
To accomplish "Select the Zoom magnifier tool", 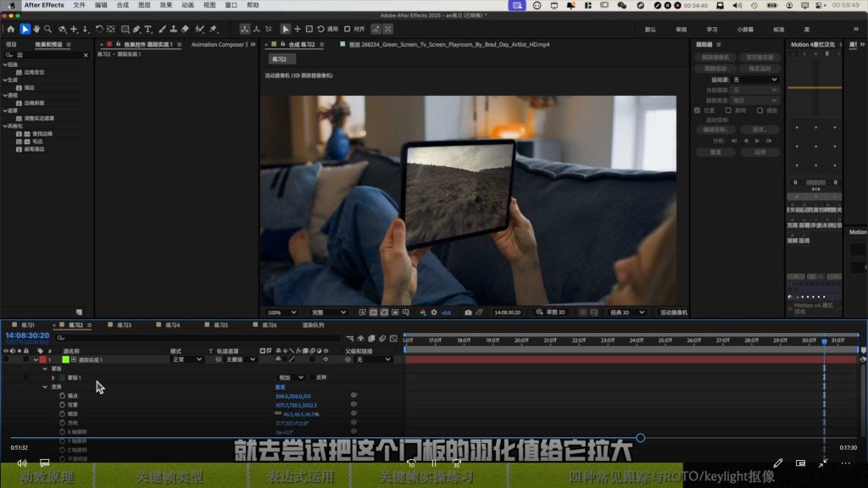I will (48, 29).
